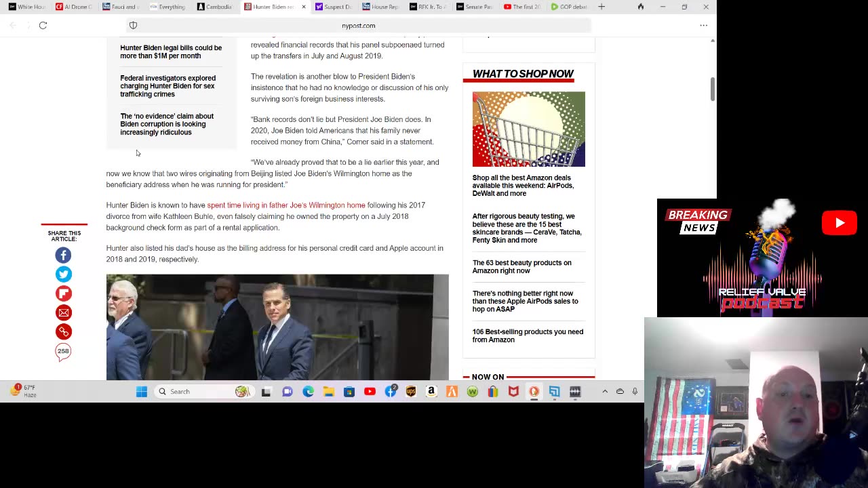This screenshot has height=488, width=868.
Task: Switch to the GOP debate tab
Action: [x=568, y=7]
